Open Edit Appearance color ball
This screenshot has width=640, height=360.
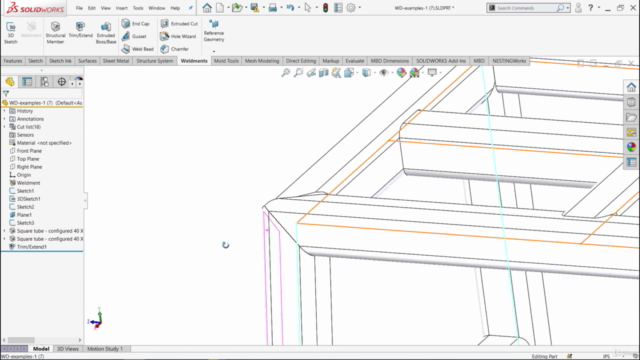point(401,73)
